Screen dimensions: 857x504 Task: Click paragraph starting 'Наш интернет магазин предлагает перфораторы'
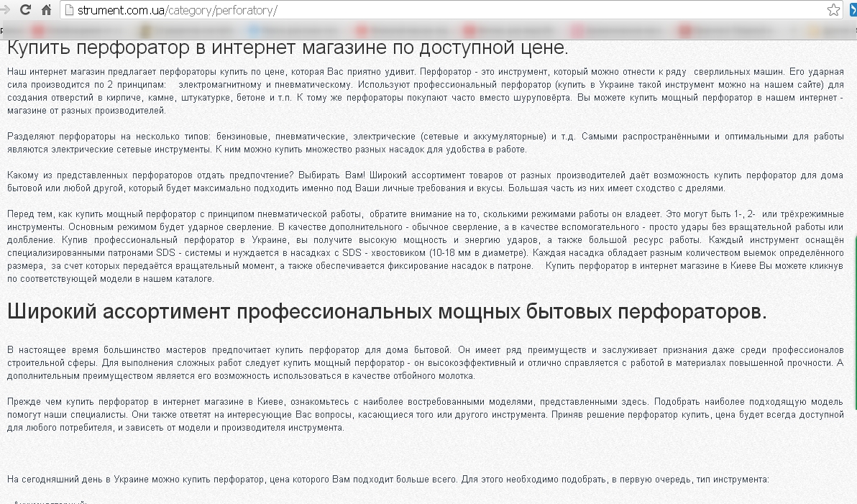point(425,91)
